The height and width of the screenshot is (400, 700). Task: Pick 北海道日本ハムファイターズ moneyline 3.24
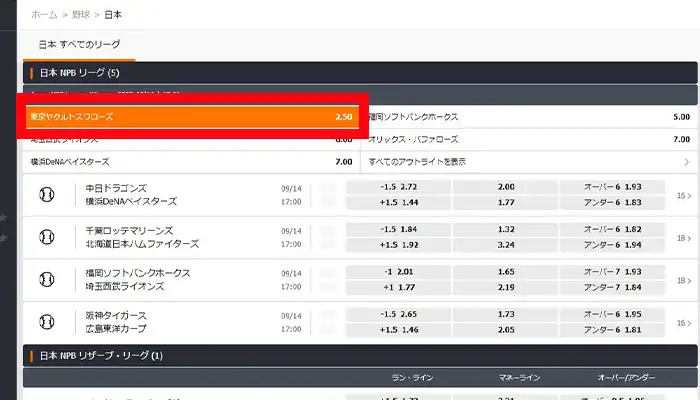505,245
